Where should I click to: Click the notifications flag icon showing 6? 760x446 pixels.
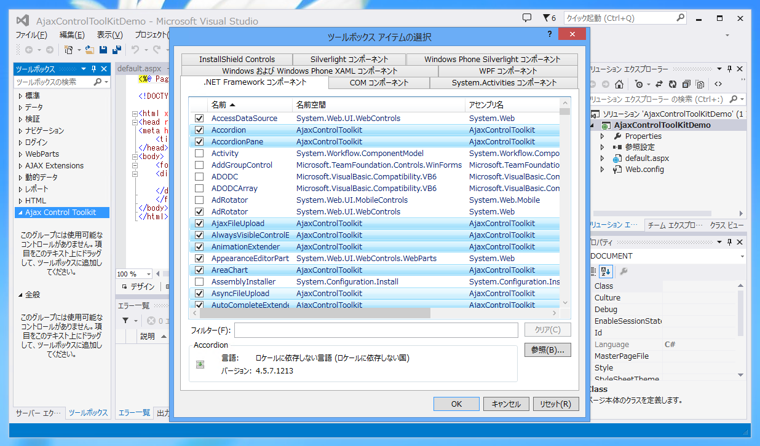point(549,18)
